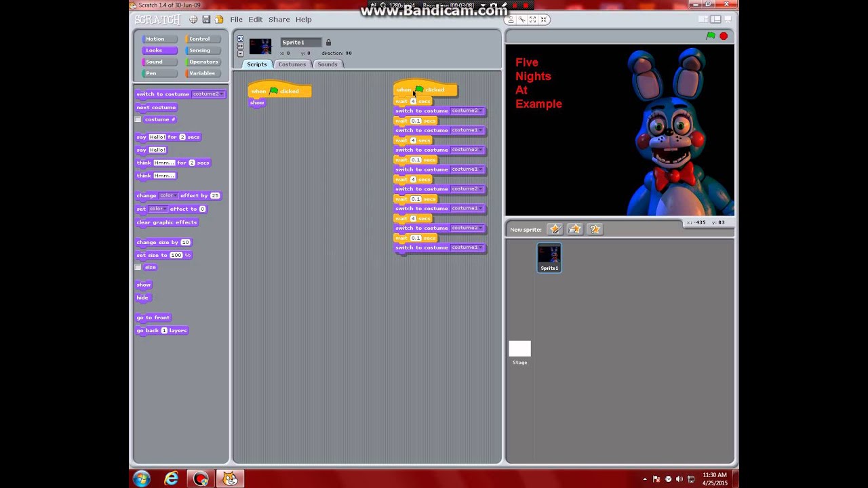Image resolution: width=868 pixels, height=488 pixels.
Task: Show Control blocks category
Action: coord(203,39)
